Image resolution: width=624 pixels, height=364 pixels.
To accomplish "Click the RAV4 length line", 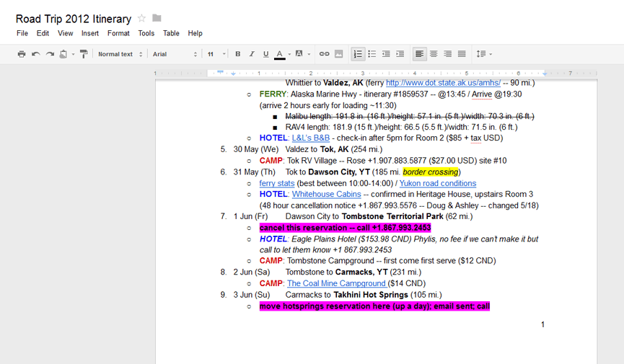I will click(401, 128).
